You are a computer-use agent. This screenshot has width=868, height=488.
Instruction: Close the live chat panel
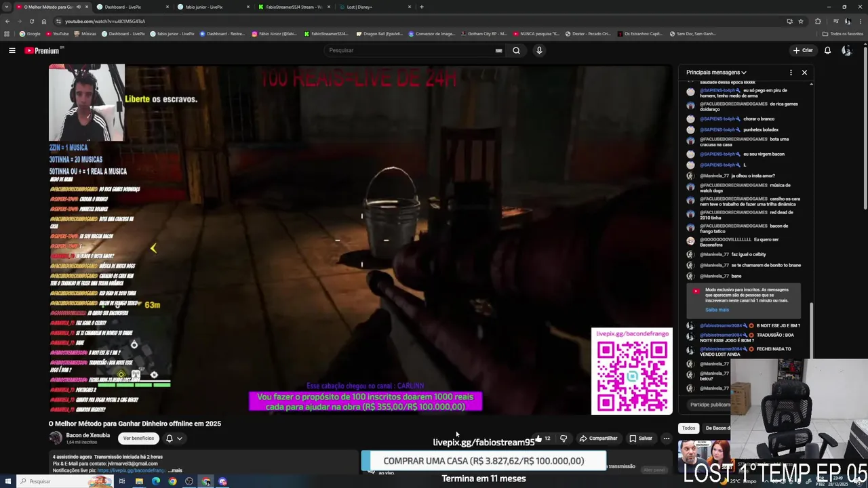pos(804,73)
